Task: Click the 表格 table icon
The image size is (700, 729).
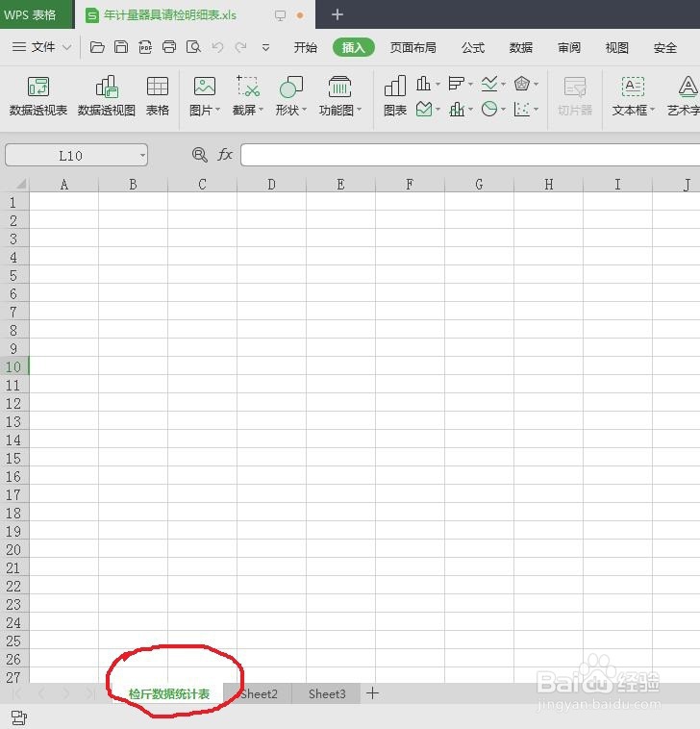Action: pos(158,96)
